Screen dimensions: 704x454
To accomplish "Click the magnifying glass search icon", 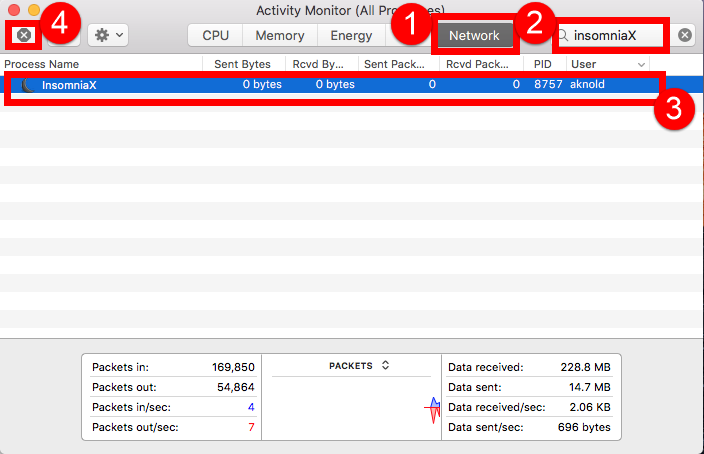I will (x=564, y=35).
